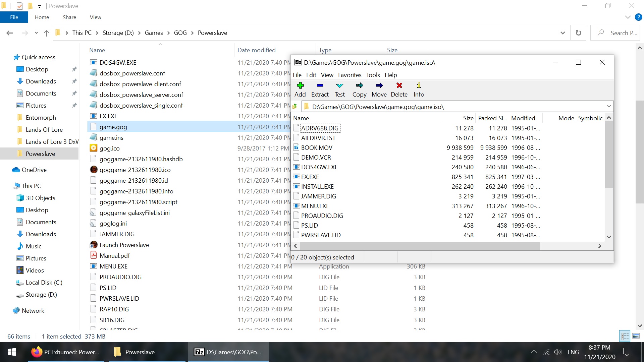Click the Refresh button in Explorer address bar

pyautogui.click(x=579, y=33)
